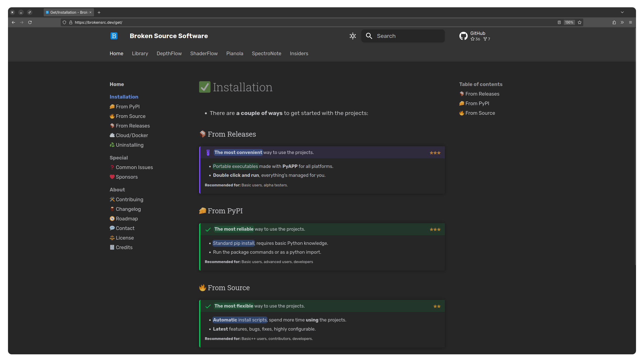Go back with the browser back arrow
644x363 pixels.
coord(13,23)
